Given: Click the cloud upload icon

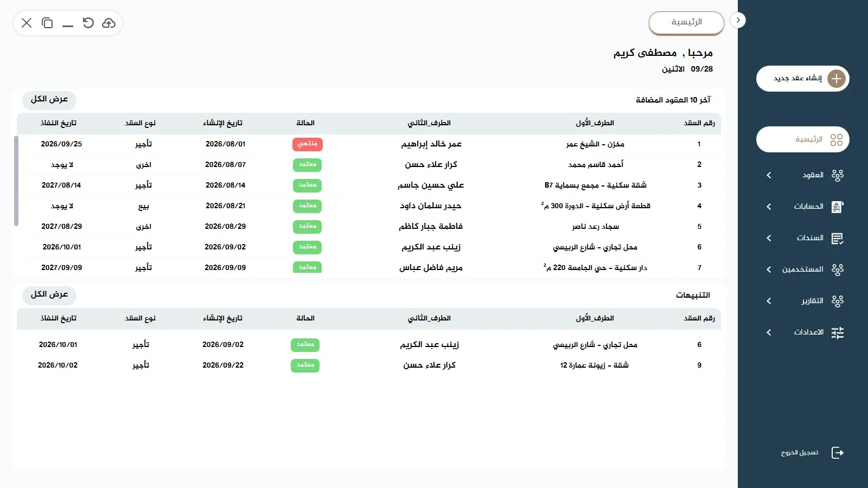Looking at the screenshot, I should (x=108, y=23).
